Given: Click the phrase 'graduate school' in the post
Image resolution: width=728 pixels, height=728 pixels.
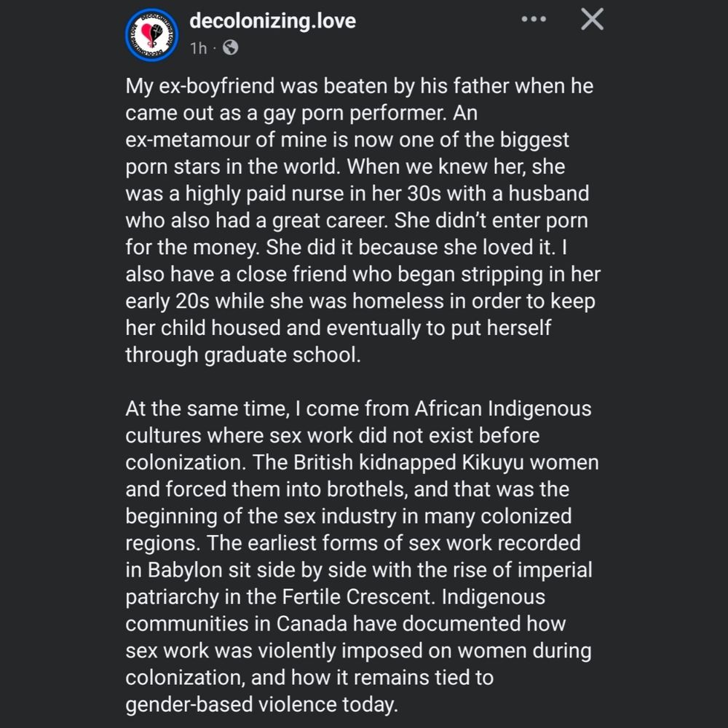Looking at the screenshot, I should point(282,355).
